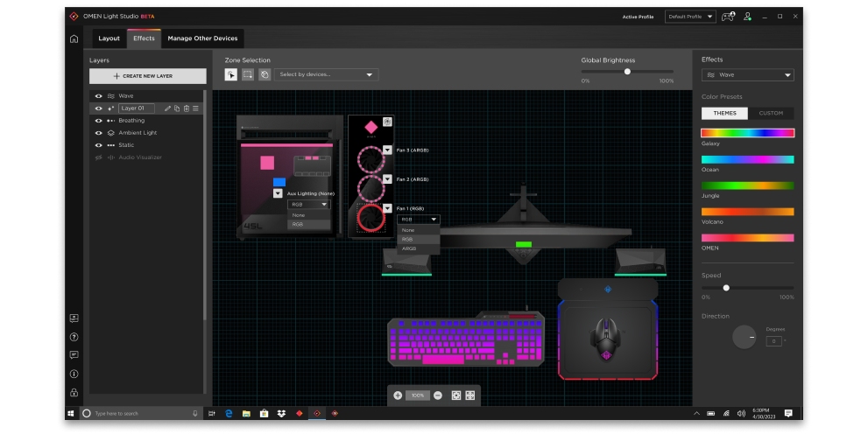The width and height of the screenshot is (868, 434).
Task: Choose None in Aux Lighting list
Action: point(309,215)
